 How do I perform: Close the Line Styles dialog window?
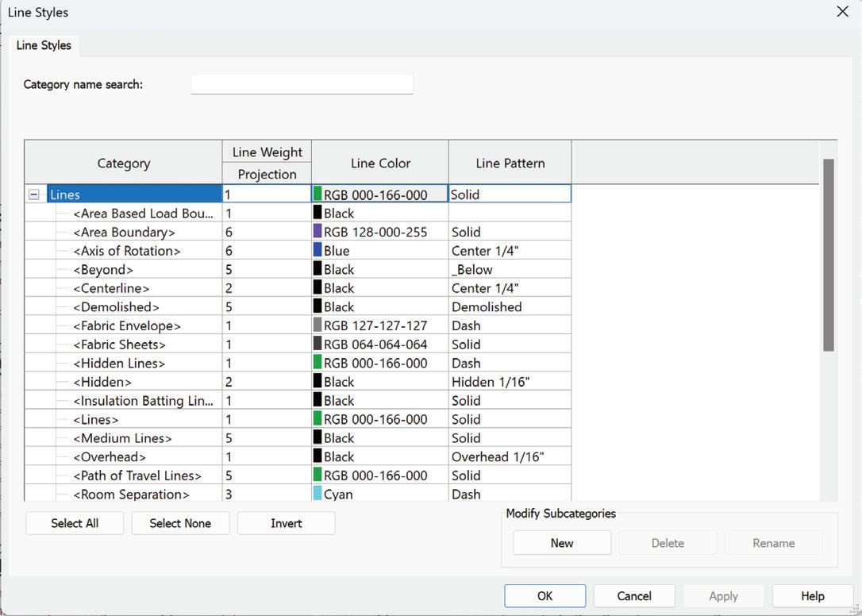point(842,12)
